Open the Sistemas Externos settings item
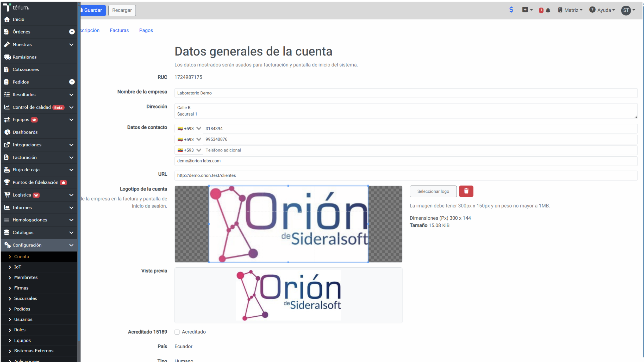 click(x=39, y=351)
